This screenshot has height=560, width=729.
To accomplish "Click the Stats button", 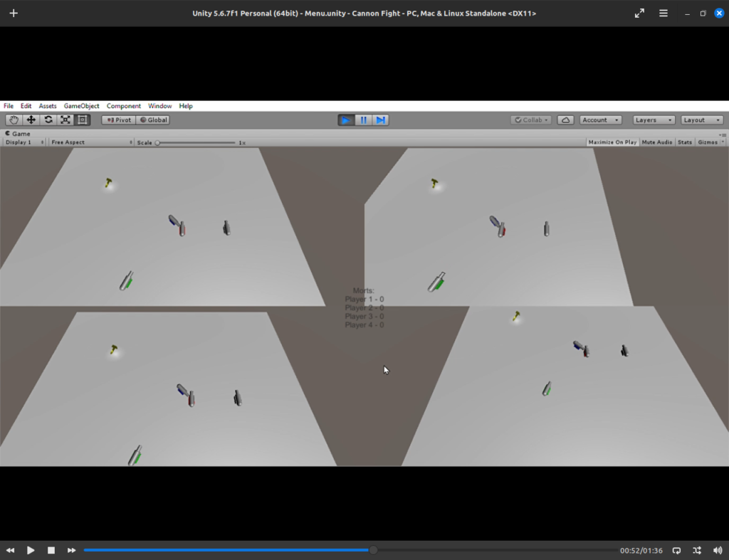I will (684, 142).
